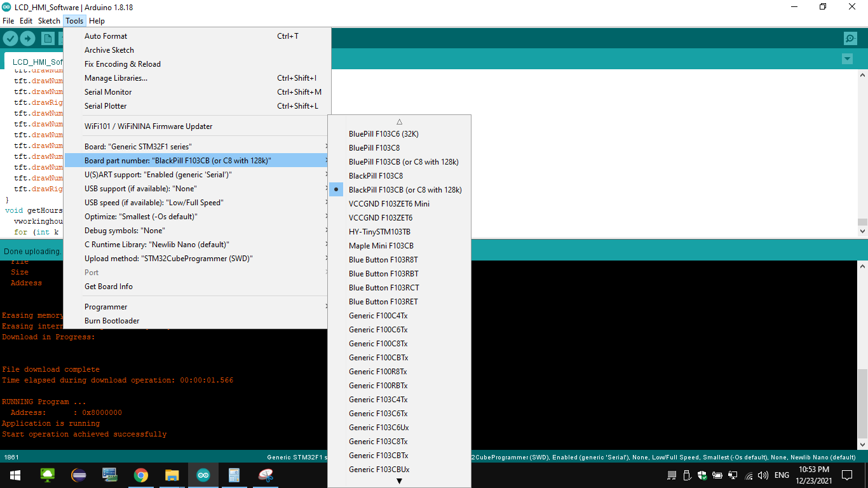The image size is (868, 488).
Task: Select BlackPill F103C8 board
Action: click(x=400, y=176)
